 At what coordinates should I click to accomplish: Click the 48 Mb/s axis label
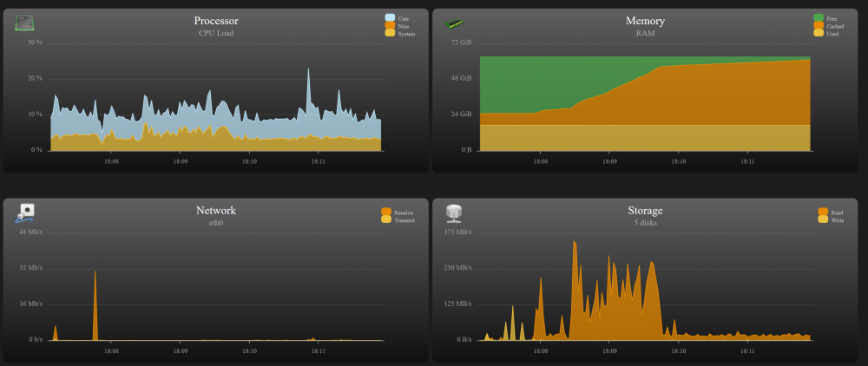point(31,232)
